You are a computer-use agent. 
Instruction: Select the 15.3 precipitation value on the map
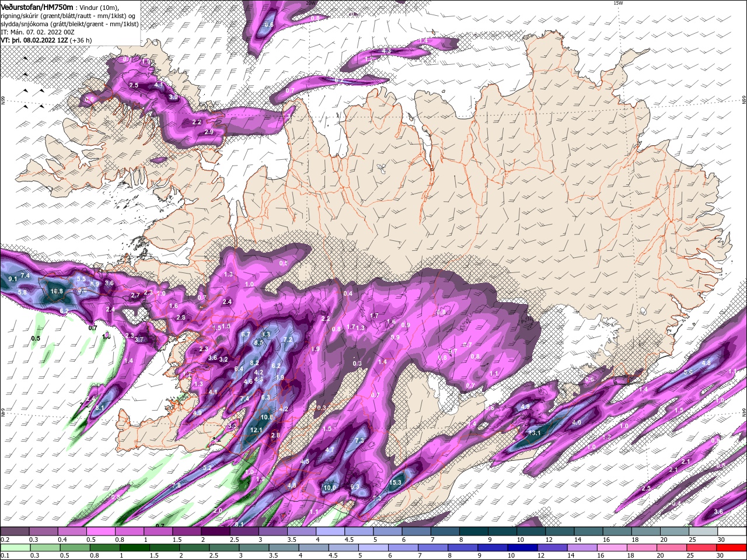click(396, 482)
